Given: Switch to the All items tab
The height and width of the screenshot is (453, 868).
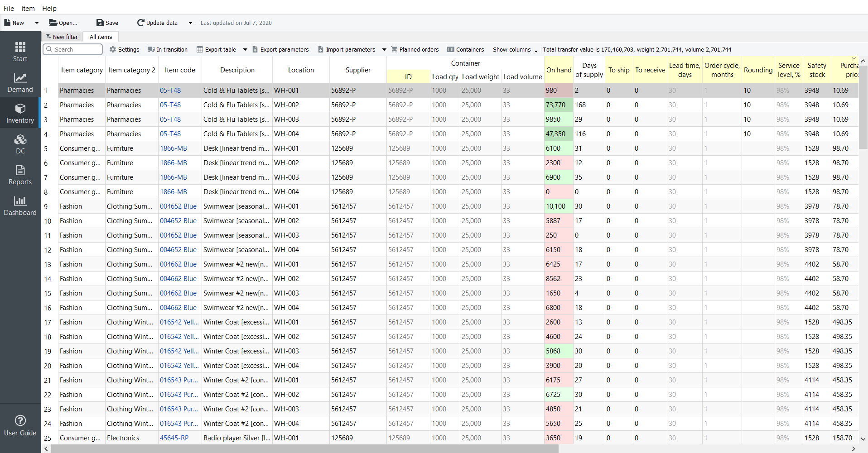Looking at the screenshot, I should 101,37.
